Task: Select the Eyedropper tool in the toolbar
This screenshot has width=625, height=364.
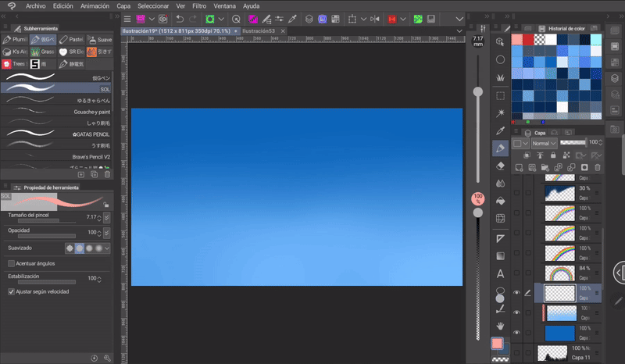Action: (500, 130)
